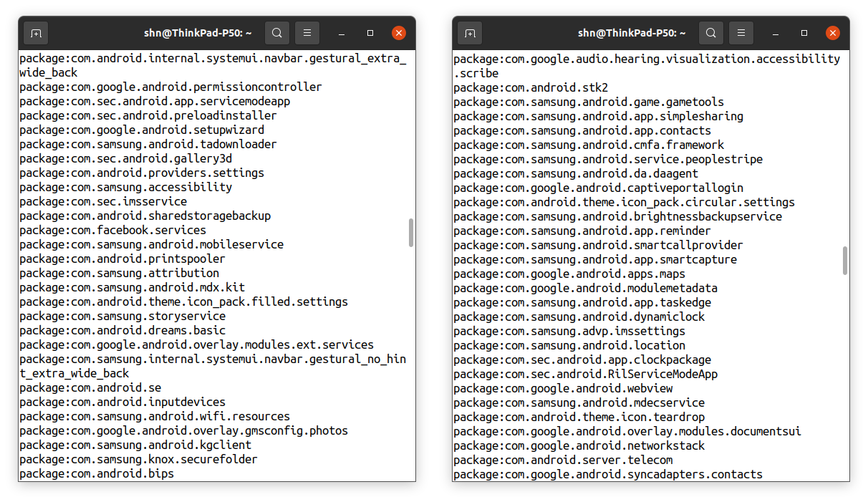Click line com.google.android.permissioncontroller
This screenshot has width=868, height=502.
(x=170, y=87)
